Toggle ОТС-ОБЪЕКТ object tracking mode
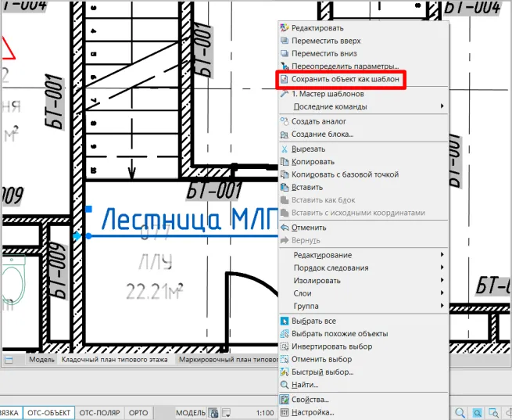Screen dimensions: 512x420 (48, 412)
